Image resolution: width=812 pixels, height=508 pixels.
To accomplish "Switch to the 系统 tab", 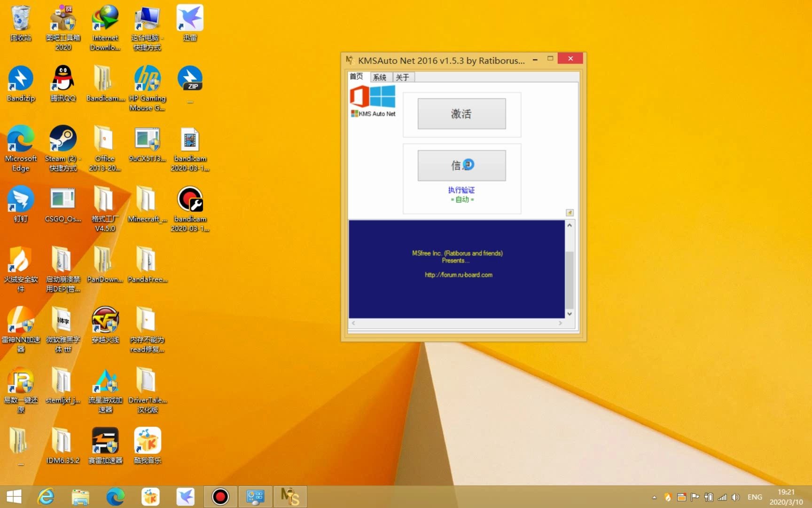I will tap(380, 77).
